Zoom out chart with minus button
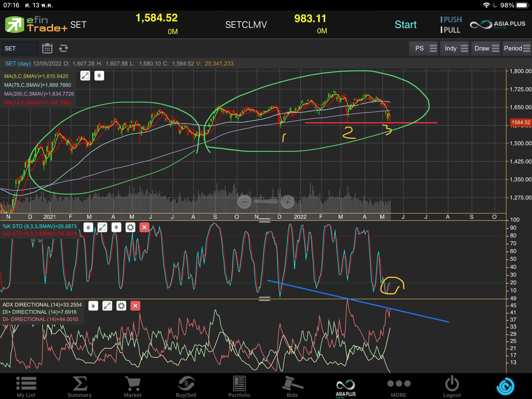 244,202
